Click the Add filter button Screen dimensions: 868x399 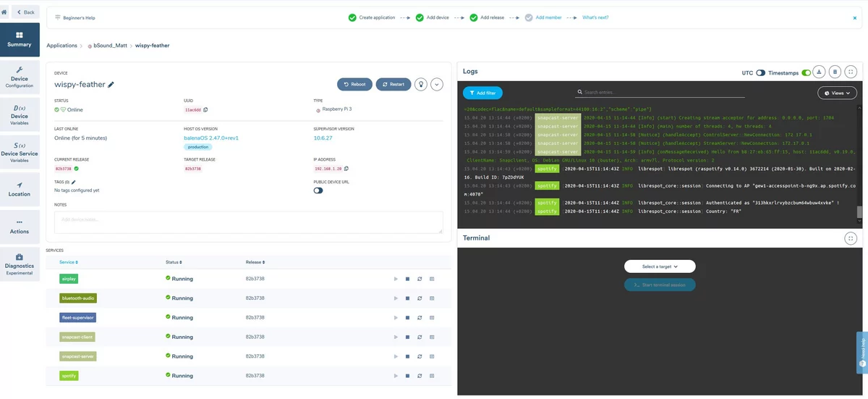tap(482, 93)
